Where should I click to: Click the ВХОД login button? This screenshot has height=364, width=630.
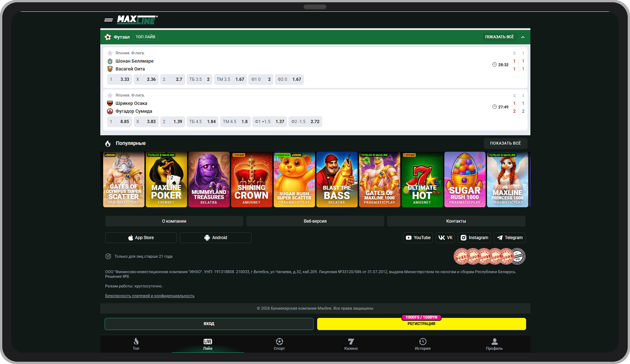tap(209, 324)
